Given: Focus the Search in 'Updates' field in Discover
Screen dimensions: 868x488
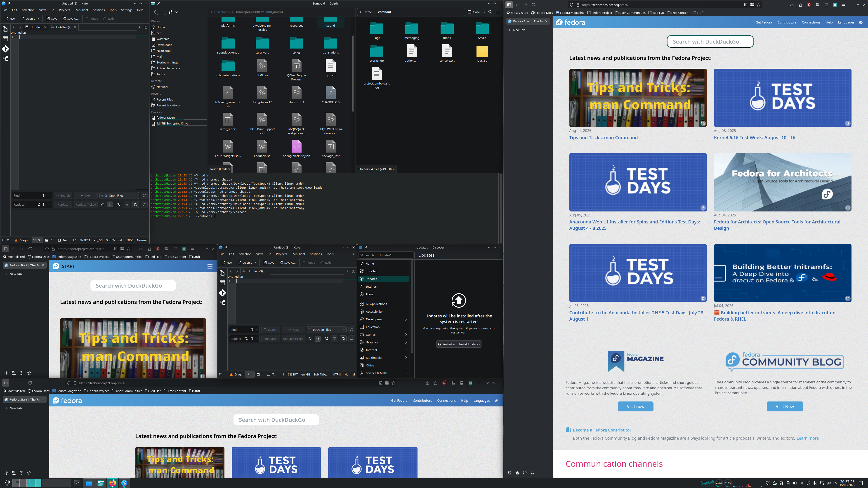Looking at the screenshot, I should click(385, 255).
